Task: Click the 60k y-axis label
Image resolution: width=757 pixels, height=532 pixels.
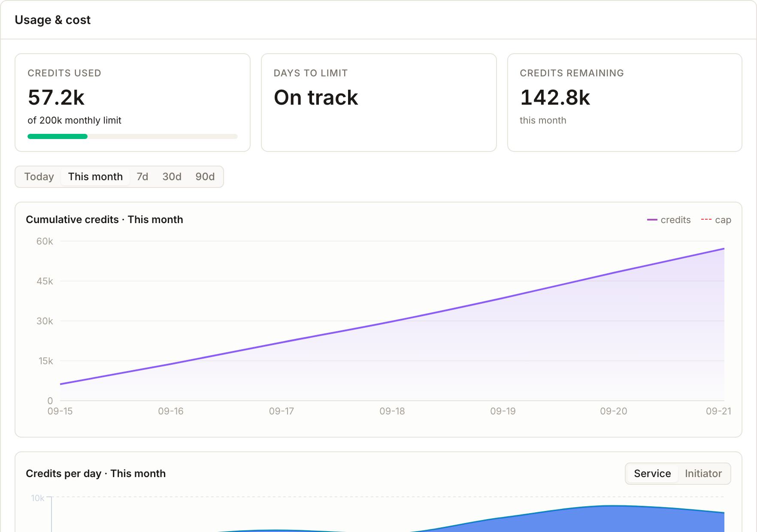Action: (45, 241)
